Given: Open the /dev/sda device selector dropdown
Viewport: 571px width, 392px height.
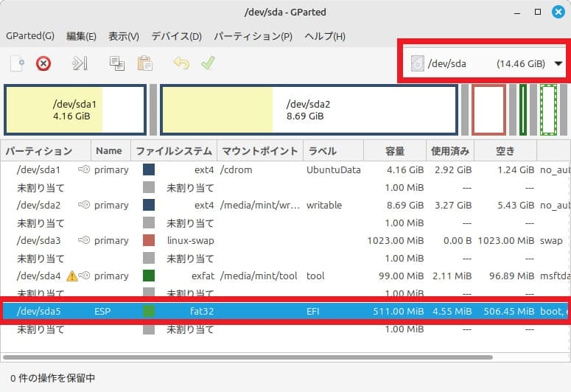Looking at the screenshot, I should click(x=486, y=64).
